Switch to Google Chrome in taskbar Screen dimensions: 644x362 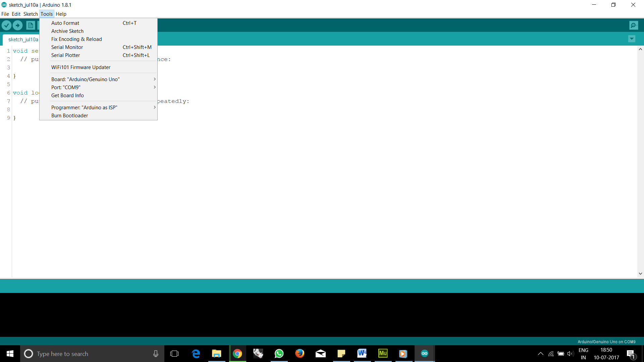click(x=237, y=354)
